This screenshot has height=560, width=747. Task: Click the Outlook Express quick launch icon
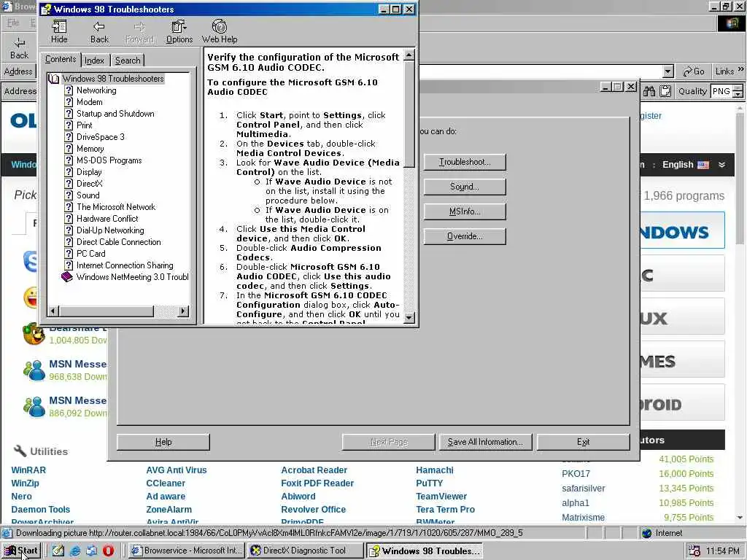pyautogui.click(x=91, y=551)
